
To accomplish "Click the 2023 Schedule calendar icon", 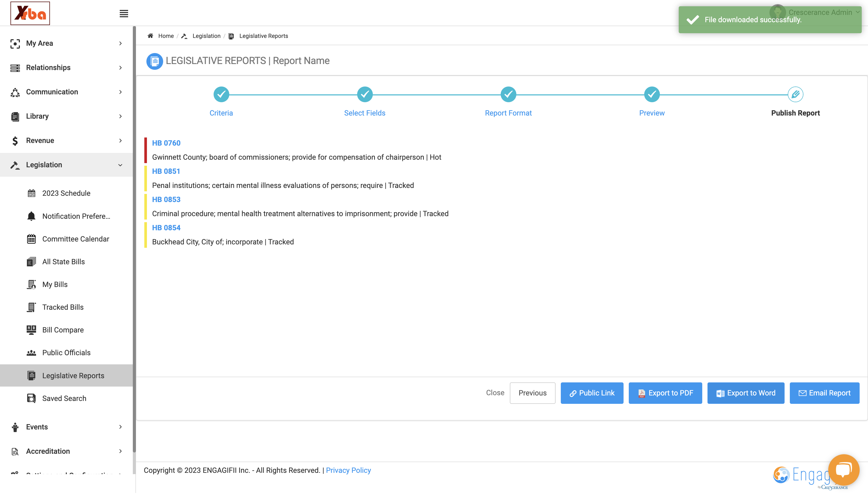I will (x=31, y=193).
